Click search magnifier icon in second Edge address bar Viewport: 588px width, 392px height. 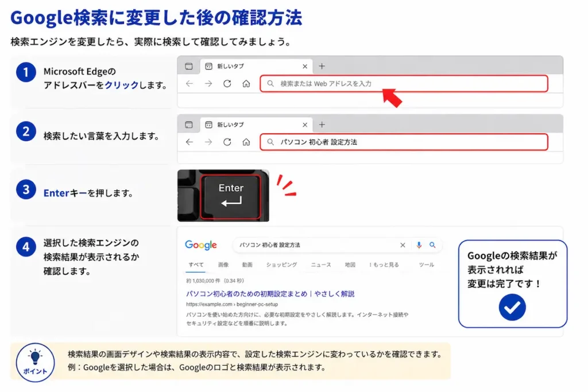(270, 142)
